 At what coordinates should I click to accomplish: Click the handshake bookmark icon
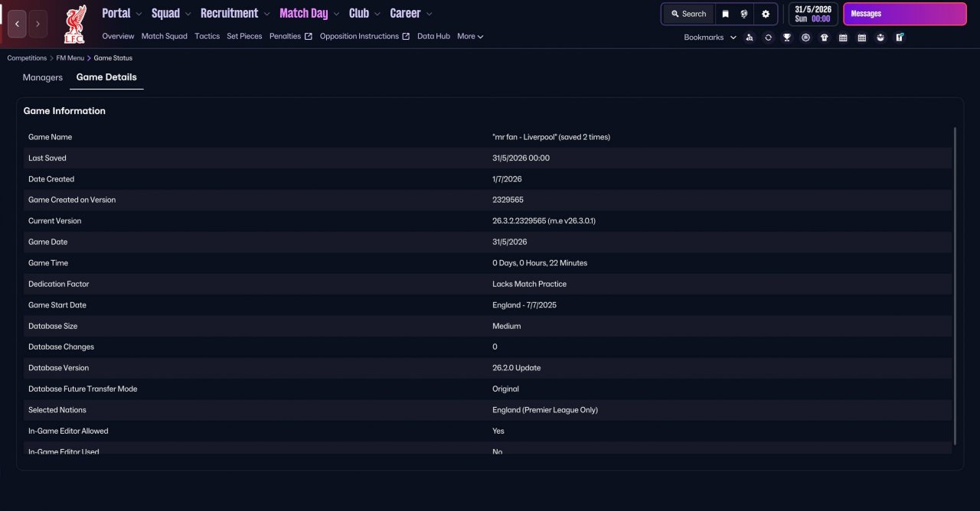pyautogui.click(x=880, y=37)
